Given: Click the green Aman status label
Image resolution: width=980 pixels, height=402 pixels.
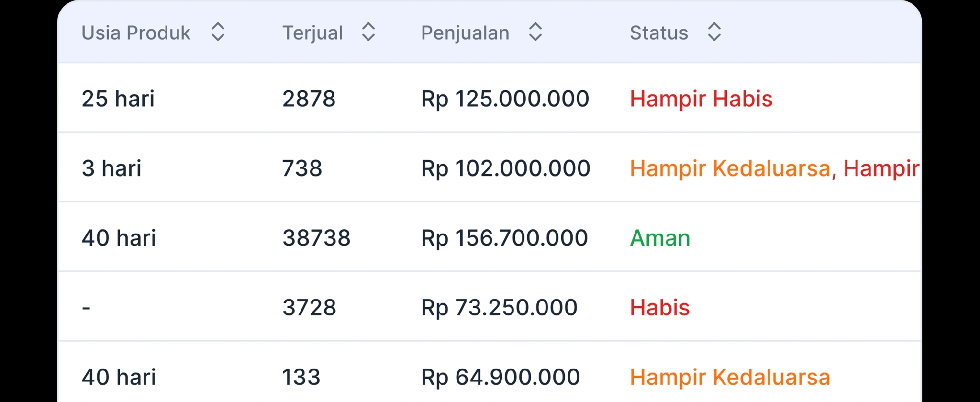Looking at the screenshot, I should (660, 238).
